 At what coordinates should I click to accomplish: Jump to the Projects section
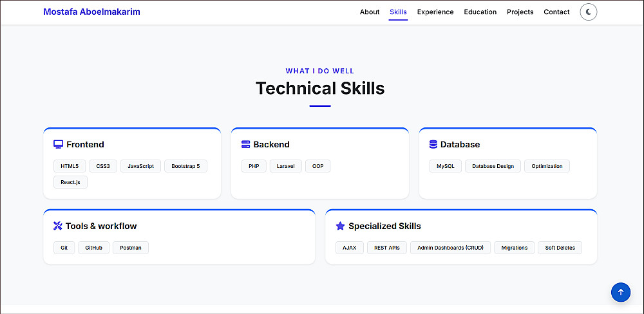pos(520,12)
